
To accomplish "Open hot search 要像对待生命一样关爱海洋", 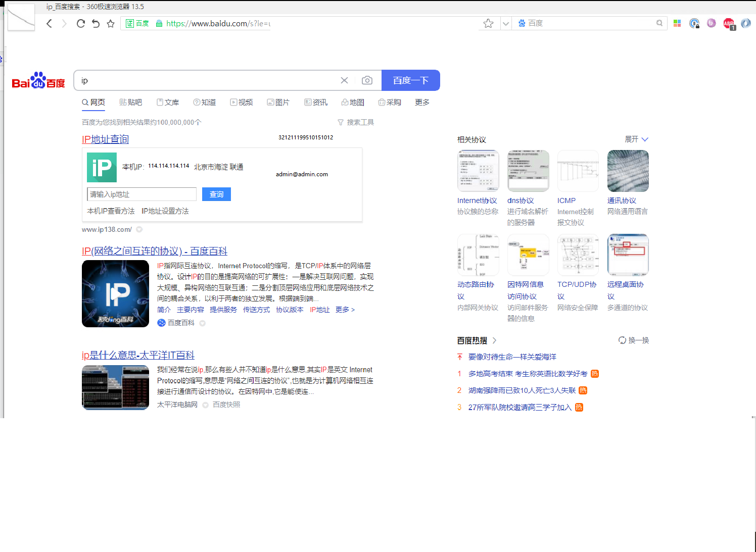I will (512, 357).
